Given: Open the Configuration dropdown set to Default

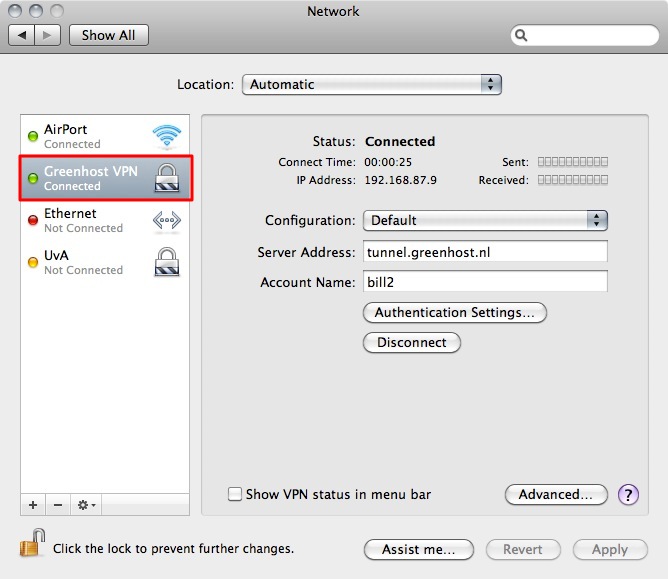Looking at the screenshot, I should [x=485, y=220].
